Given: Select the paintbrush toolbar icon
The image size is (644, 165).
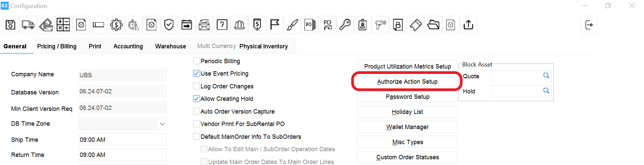Looking at the screenshot, I should [x=292, y=25].
